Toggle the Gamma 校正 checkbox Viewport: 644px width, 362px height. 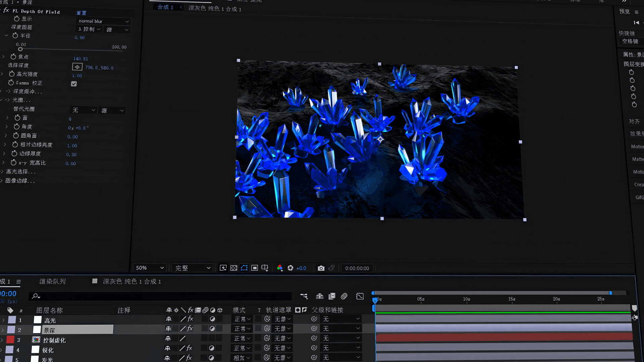tap(74, 84)
